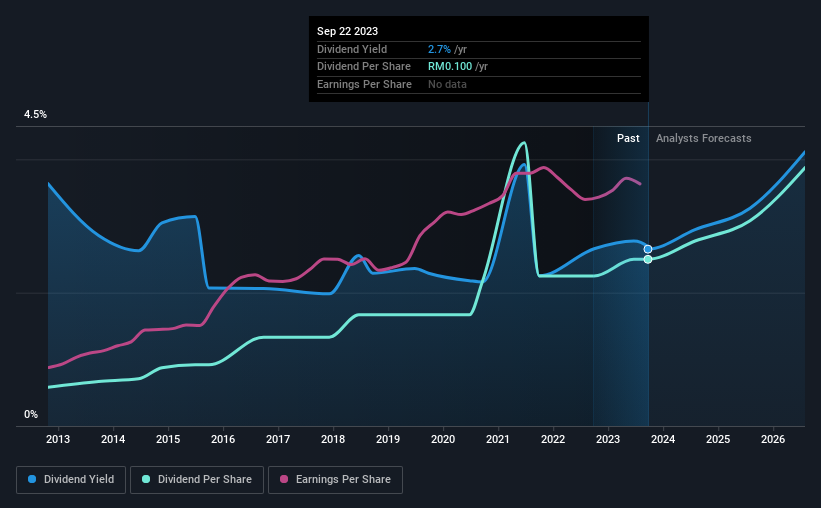Click the Sep 22 2023 tooltip date header
Screen dimensions: 821x508
347,31
